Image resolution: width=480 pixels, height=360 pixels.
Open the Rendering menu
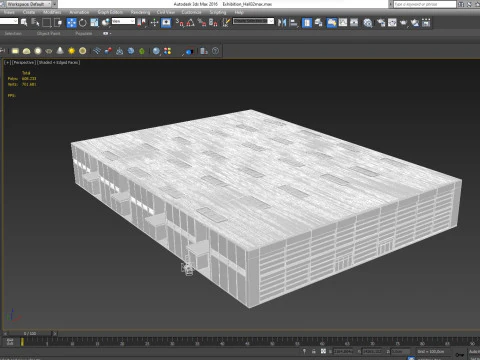(x=140, y=12)
